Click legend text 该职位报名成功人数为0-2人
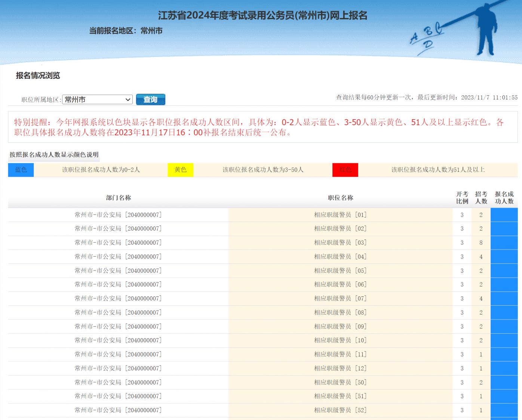522x420 pixels. [101, 170]
